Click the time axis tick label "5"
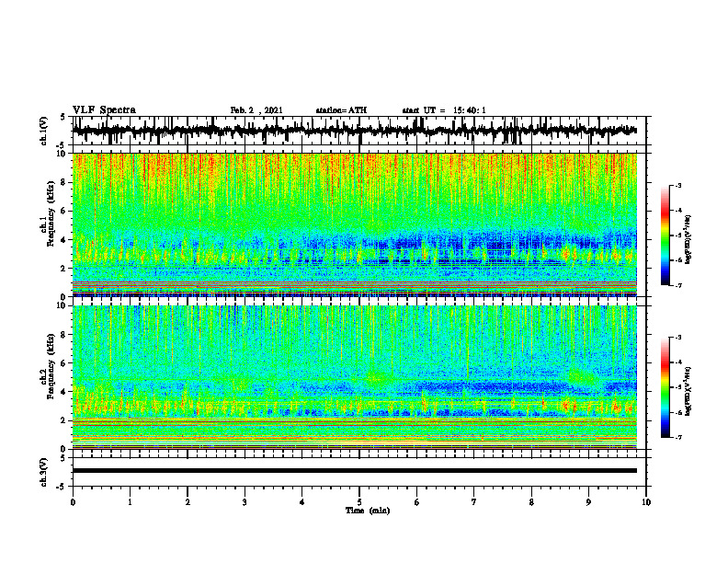728x563 pixels. [359, 502]
